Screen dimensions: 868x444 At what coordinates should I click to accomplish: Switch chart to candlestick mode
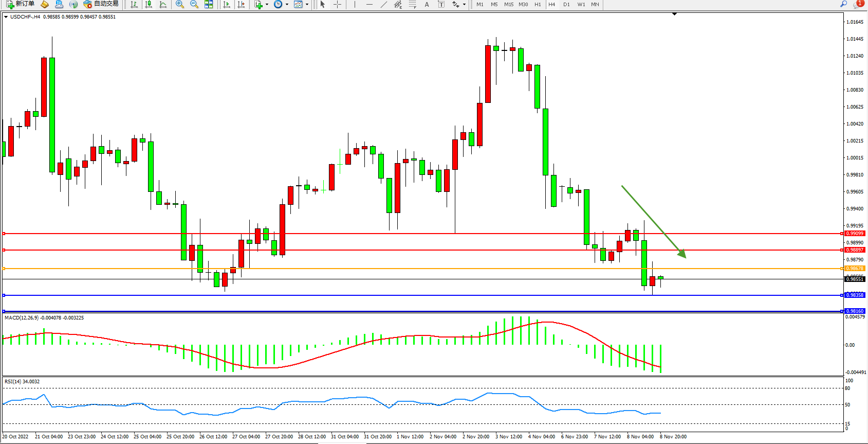click(x=149, y=4)
